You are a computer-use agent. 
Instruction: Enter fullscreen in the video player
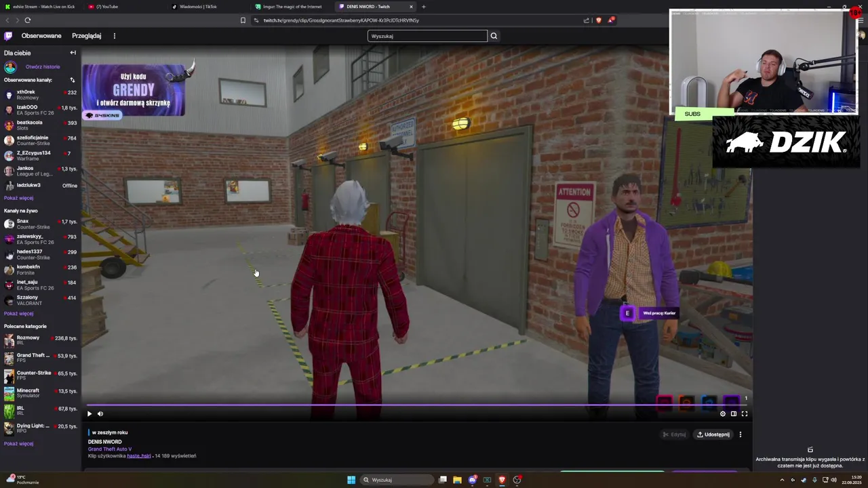[x=744, y=413]
